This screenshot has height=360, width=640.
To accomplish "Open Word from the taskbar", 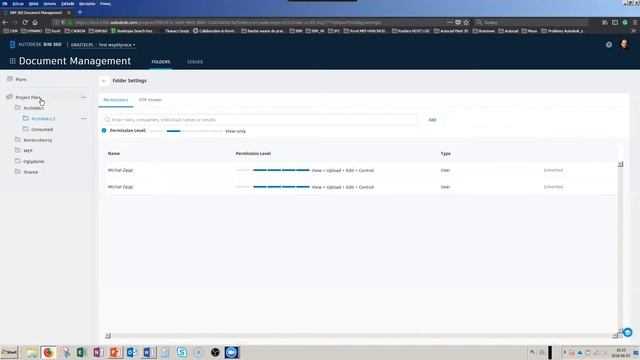I will (148, 352).
